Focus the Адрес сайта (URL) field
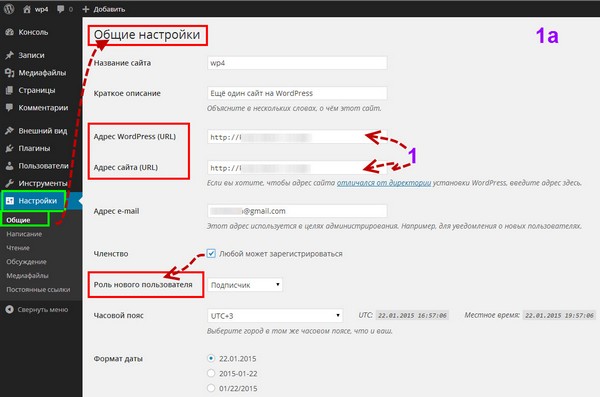The image size is (600, 397). tap(297, 168)
